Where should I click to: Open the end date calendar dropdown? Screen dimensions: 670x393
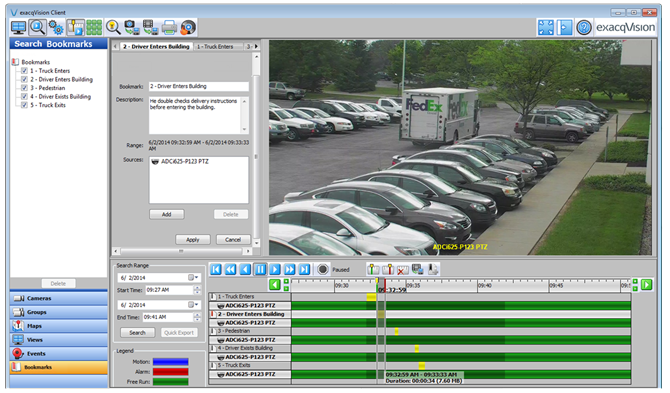pos(193,305)
